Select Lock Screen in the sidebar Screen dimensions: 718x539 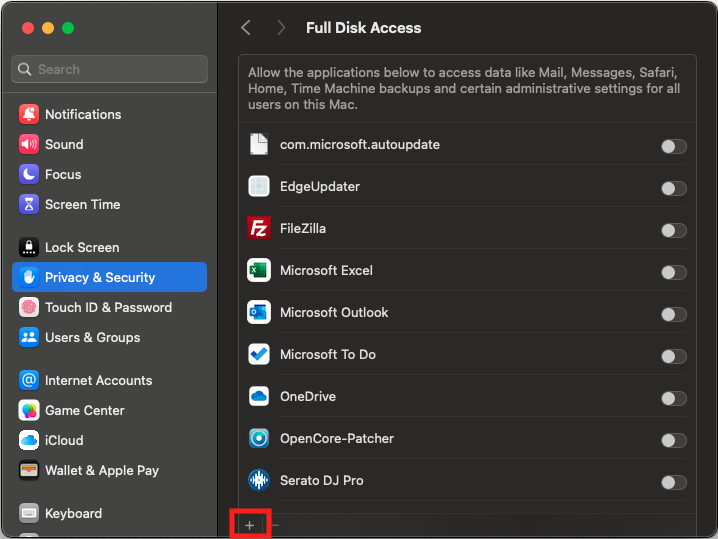coord(109,247)
